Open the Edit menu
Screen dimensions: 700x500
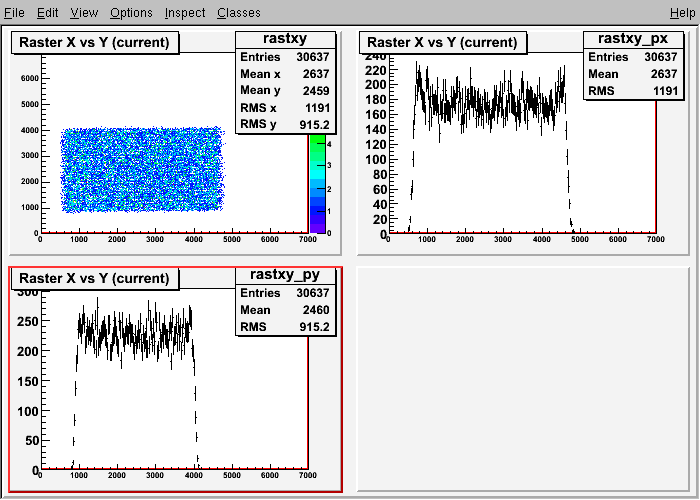pos(47,12)
